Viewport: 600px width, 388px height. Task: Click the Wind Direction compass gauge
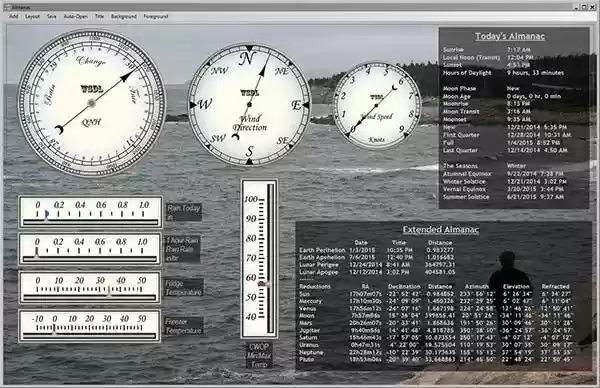click(249, 104)
